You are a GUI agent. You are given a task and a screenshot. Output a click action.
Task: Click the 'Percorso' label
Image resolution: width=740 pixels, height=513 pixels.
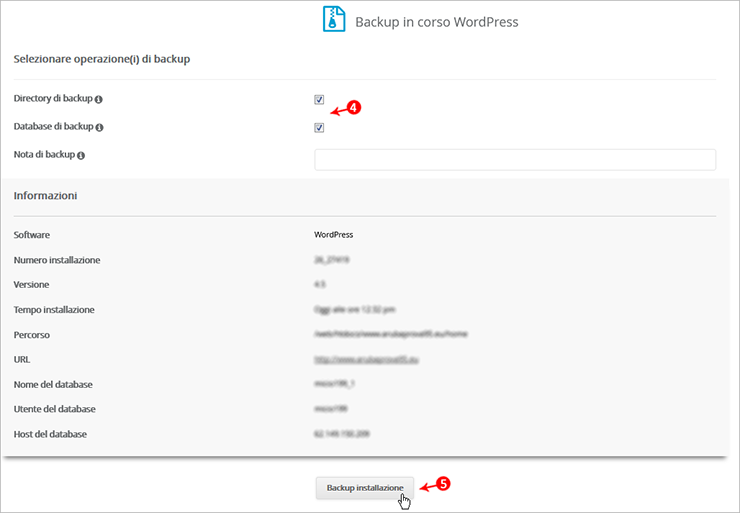point(32,335)
